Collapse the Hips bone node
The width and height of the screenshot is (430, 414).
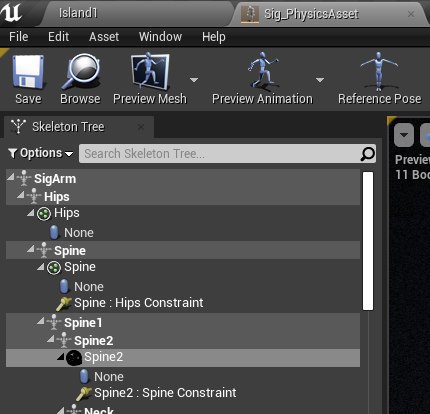click(x=21, y=194)
